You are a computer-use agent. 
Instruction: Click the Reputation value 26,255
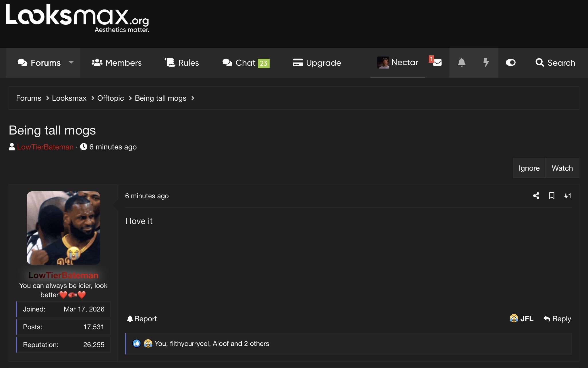click(94, 345)
